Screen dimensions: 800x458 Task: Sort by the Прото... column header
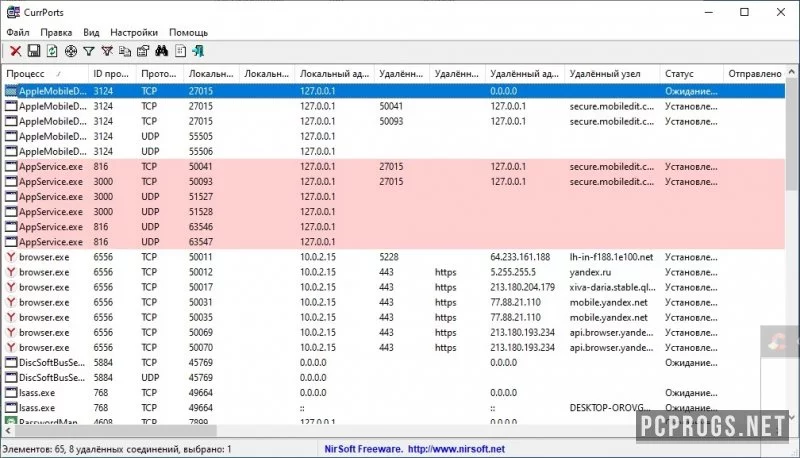(160, 73)
